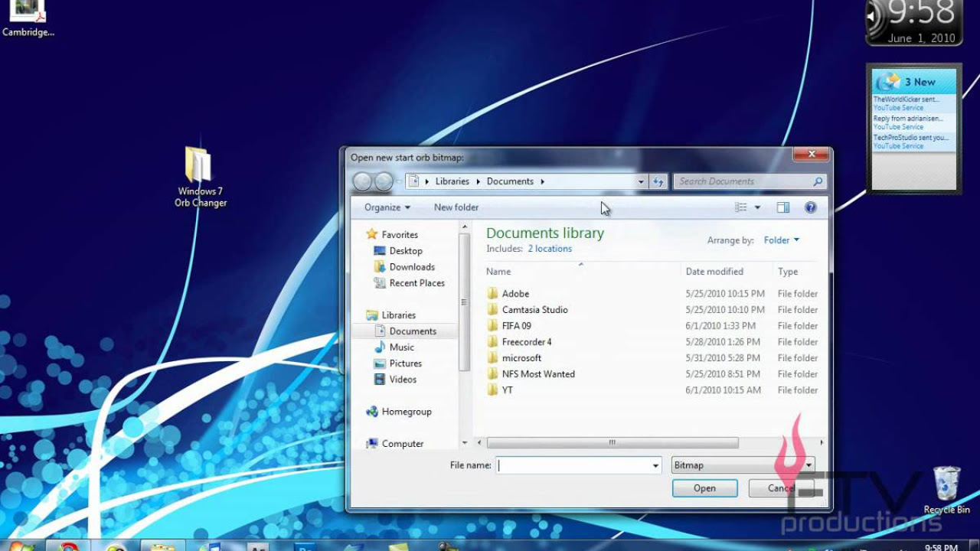Refresh the Documents folder listing
This screenshot has height=551, width=980.
658,181
